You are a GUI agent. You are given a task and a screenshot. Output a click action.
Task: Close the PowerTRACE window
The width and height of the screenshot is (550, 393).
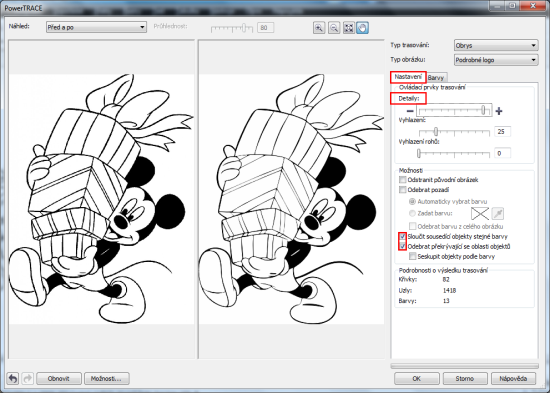(533, 5)
